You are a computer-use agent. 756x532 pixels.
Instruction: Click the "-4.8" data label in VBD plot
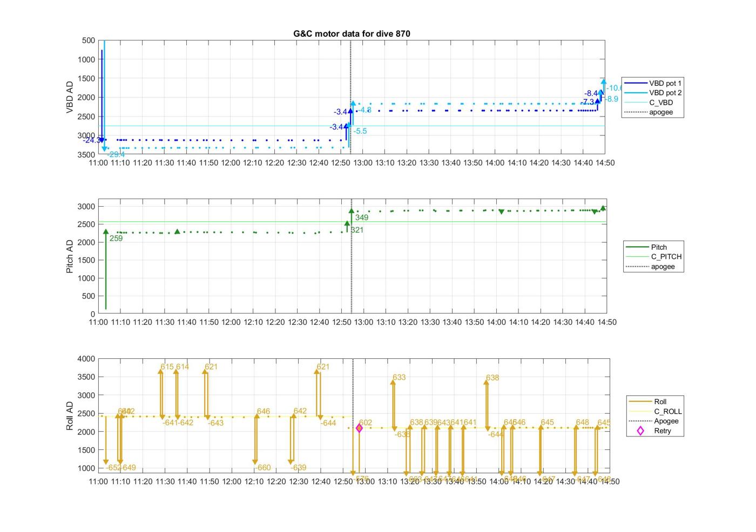click(364, 110)
